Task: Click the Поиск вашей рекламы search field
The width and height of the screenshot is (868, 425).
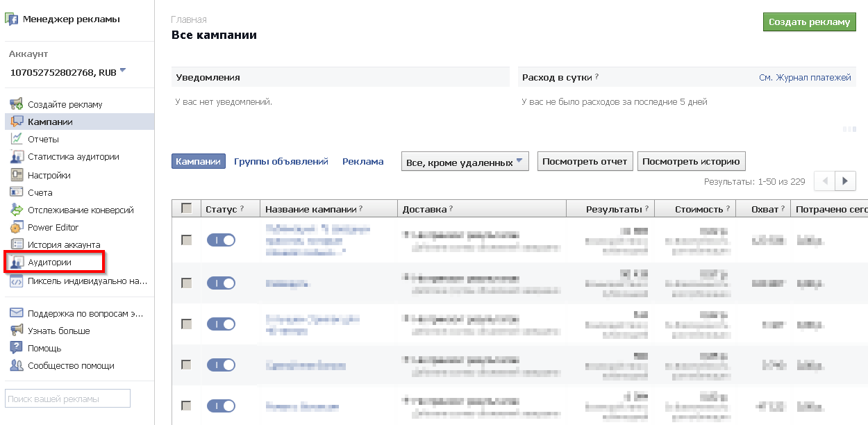Action: pyautogui.click(x=67, y=399)
